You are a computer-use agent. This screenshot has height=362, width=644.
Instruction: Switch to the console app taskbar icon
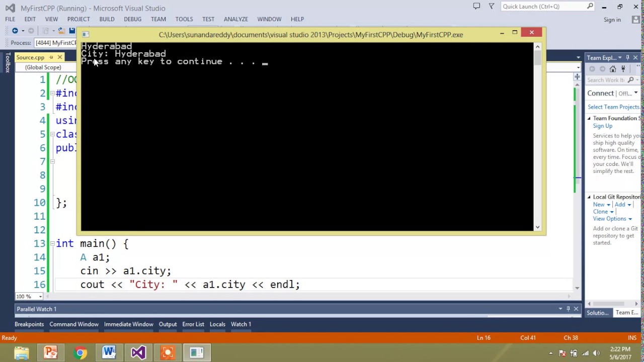click(196, 352)
